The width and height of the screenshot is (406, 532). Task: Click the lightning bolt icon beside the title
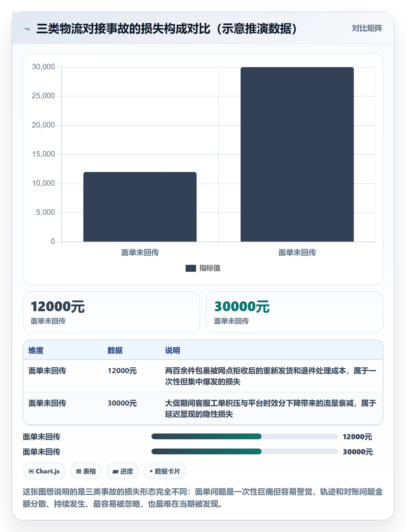point(28,29)
